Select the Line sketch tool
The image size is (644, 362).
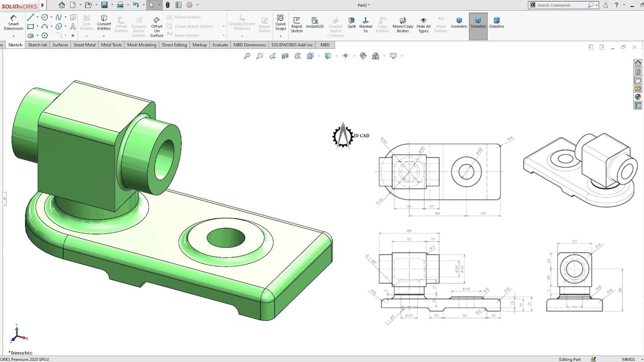pyautogui.click(x=31, y=18)
